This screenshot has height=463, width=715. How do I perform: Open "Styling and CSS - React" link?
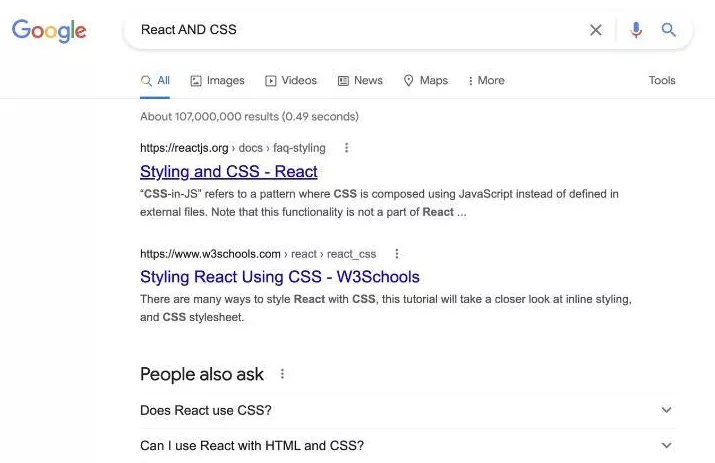229,171
